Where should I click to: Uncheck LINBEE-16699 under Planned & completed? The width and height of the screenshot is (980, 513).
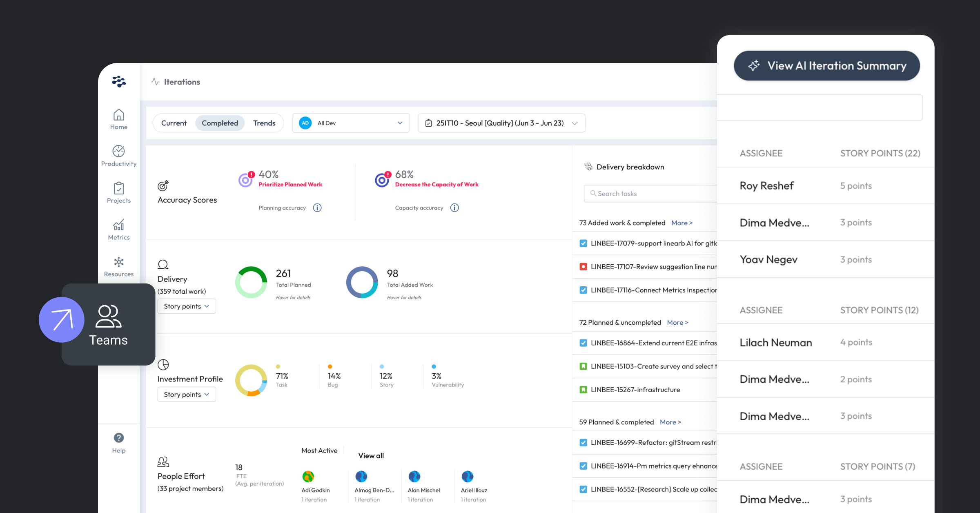(x=583, y=442)
